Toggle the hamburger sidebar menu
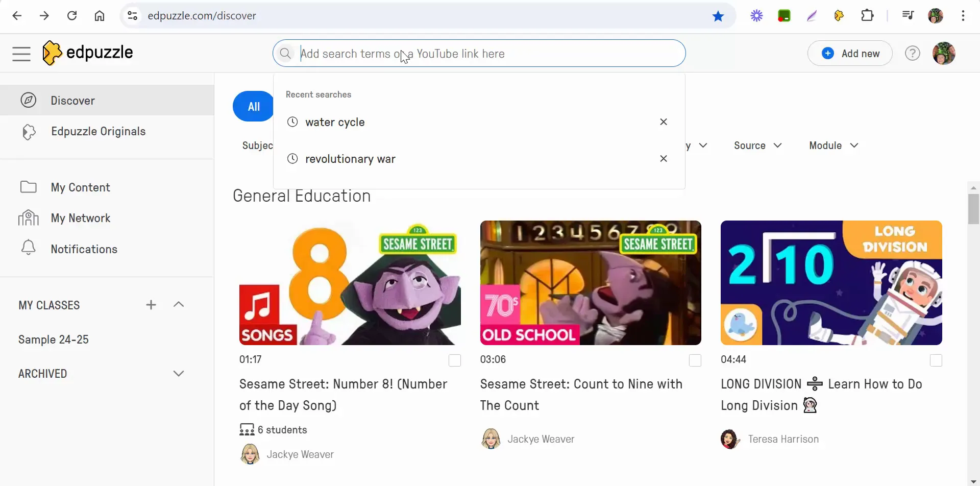 point(21,54)
